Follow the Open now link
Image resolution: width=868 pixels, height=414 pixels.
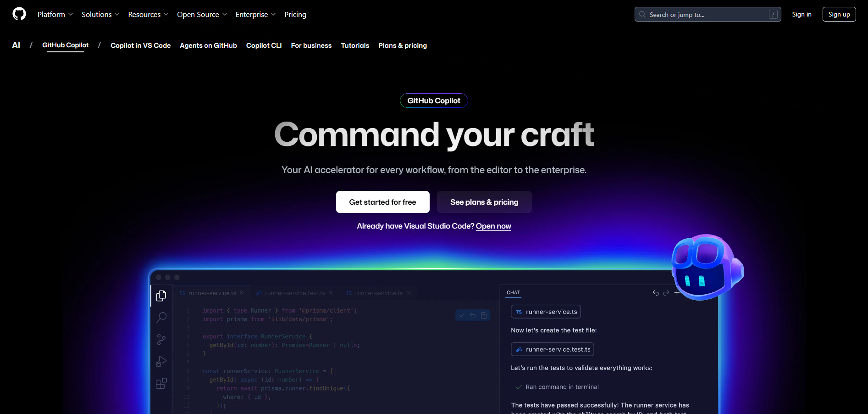[493, 226]
